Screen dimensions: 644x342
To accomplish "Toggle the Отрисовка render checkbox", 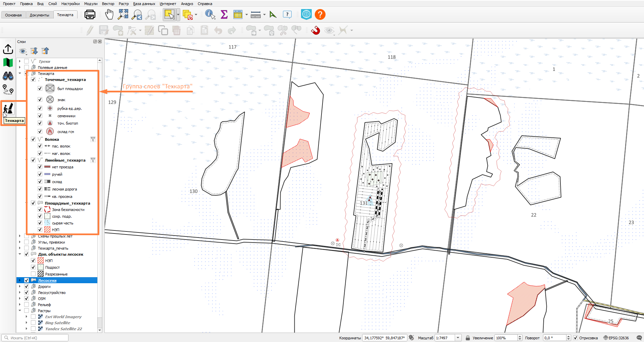I will pyautogui.click(x=576, y=338).
